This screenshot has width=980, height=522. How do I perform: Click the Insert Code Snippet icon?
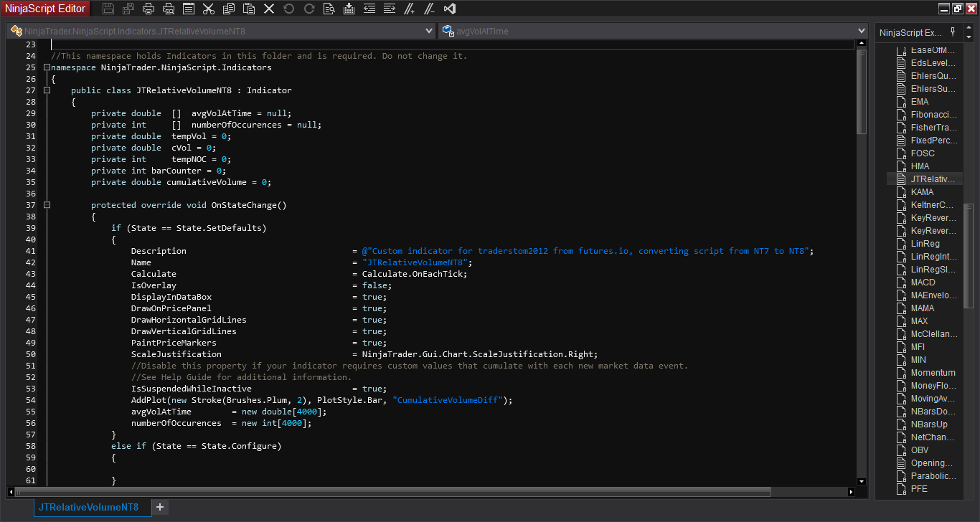click(x=349, y=9)
